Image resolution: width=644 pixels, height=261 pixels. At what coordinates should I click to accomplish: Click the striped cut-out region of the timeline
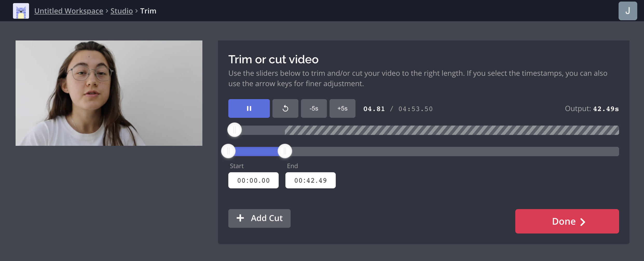coord(451,130)
